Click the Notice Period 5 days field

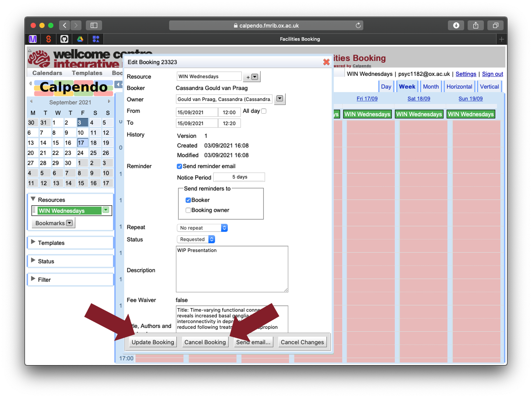coord(239,177)
